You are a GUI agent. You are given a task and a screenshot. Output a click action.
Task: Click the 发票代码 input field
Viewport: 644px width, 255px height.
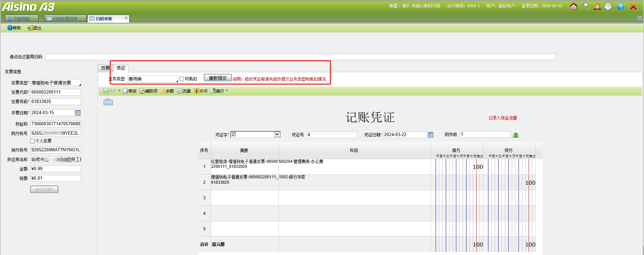pos(56,92)
